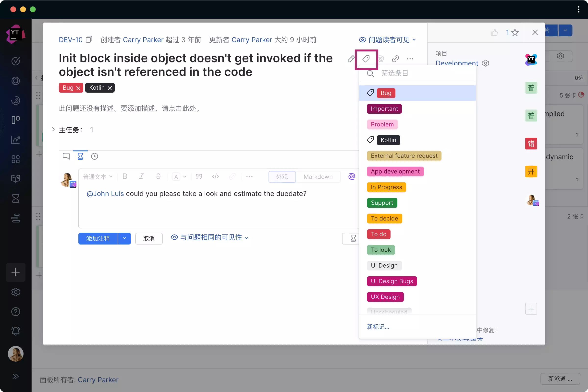Open 问题读者可见 visibility dropdown

(x=388, y=40)
